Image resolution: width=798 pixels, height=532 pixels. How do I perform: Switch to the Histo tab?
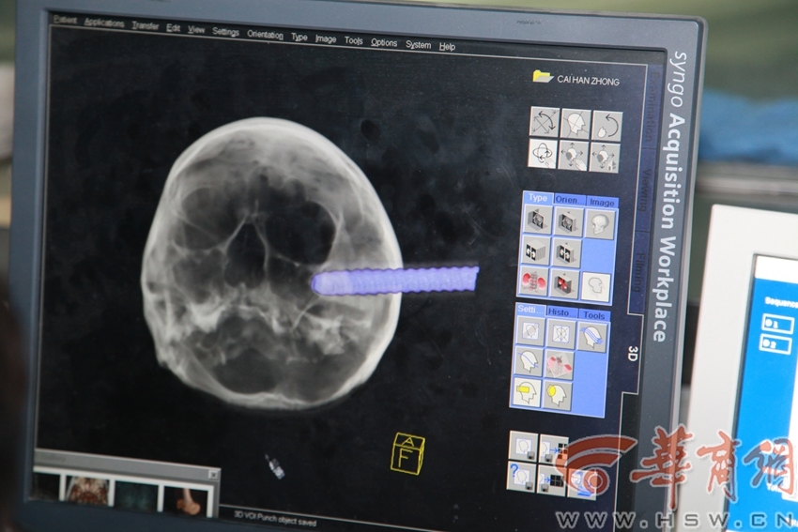559,312
